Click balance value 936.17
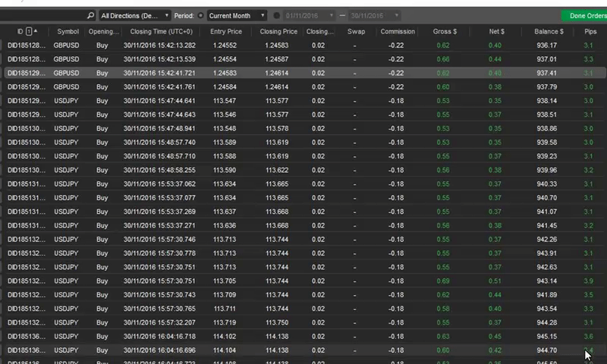The height and width of the screenshot is (364, 607). pos(546,45)
